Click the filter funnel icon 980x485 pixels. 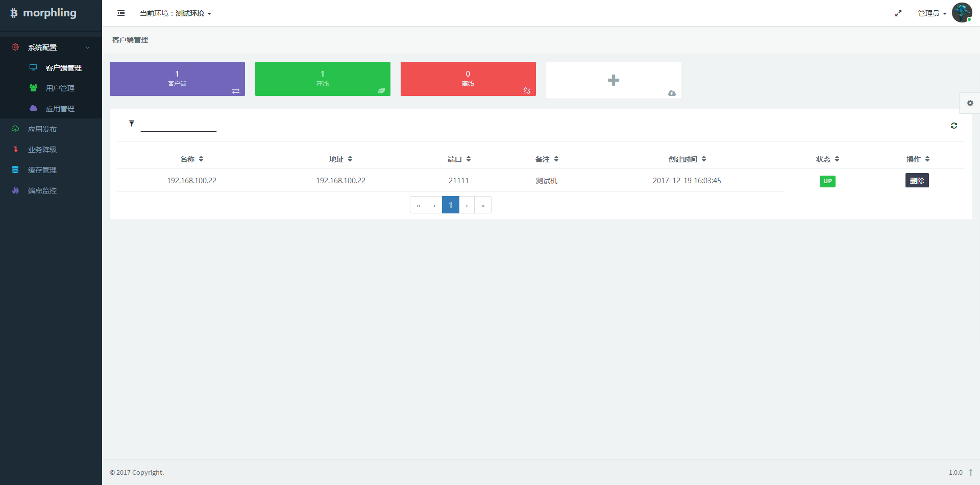pyautogui.click(x=132, y=123)
